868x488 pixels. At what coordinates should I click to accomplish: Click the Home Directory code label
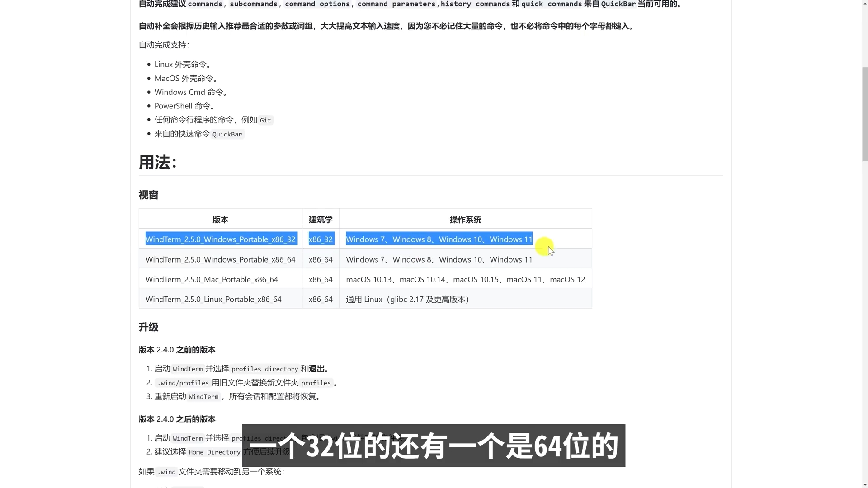point(214,452)
